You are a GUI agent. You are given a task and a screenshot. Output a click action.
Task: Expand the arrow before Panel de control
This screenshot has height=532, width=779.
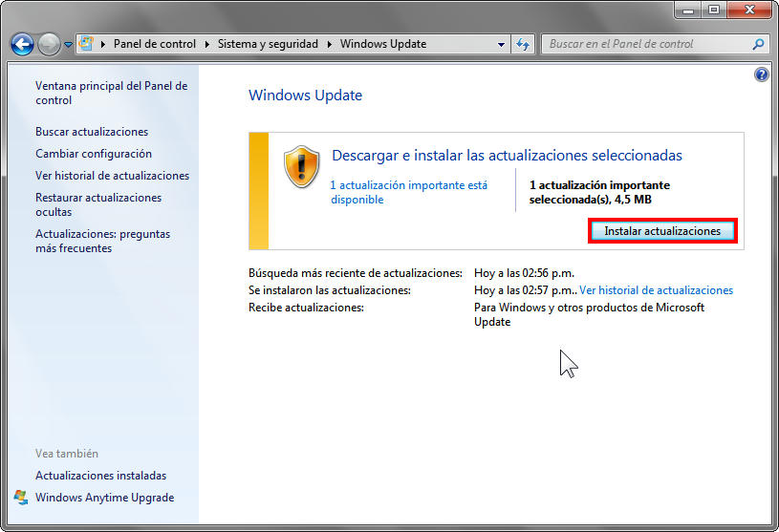point(103,44)
